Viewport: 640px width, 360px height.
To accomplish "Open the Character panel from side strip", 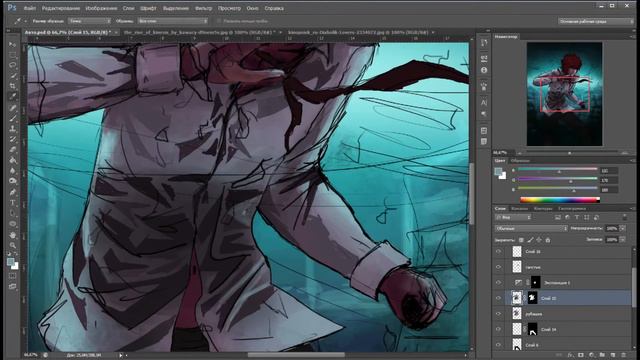I will point(484,102).
